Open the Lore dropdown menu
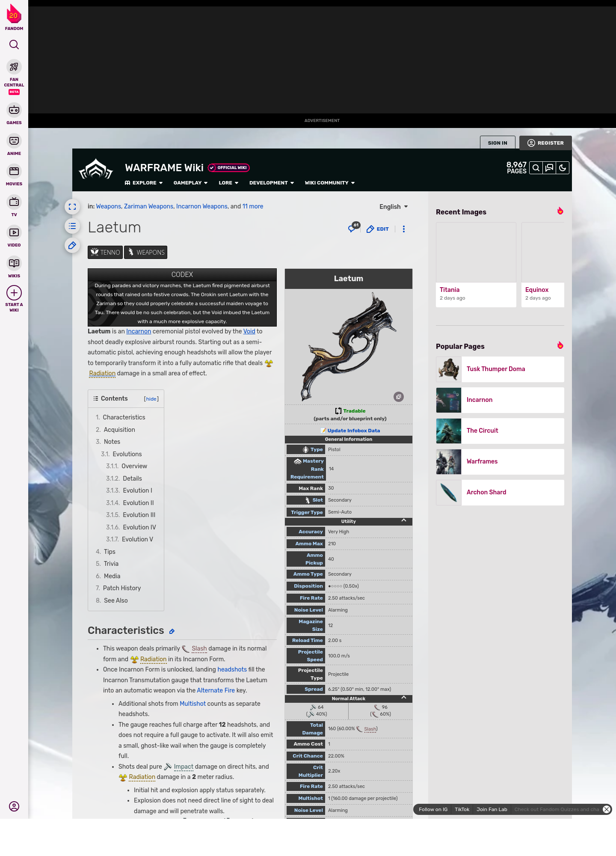The height and width of the screenshot is (856, 616). click(228, 183)
